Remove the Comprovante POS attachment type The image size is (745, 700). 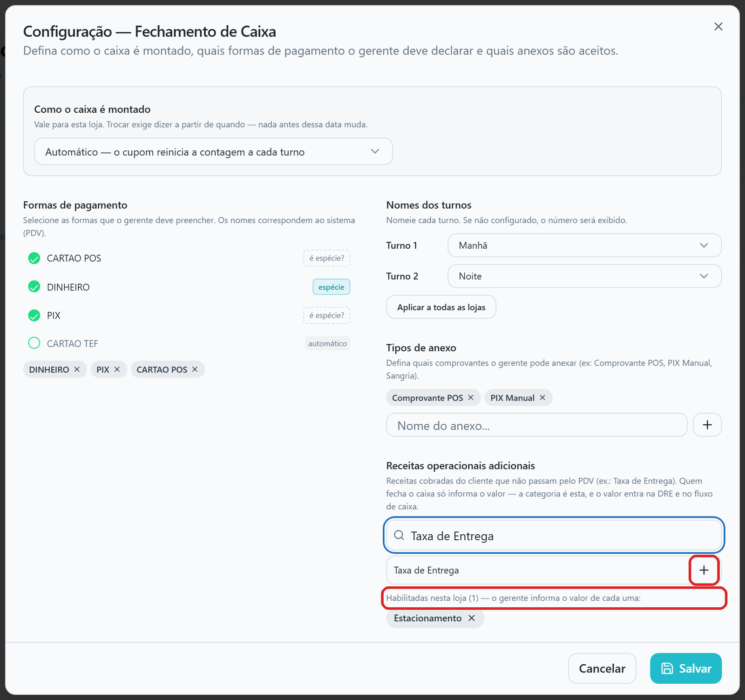tap(471, 398)
